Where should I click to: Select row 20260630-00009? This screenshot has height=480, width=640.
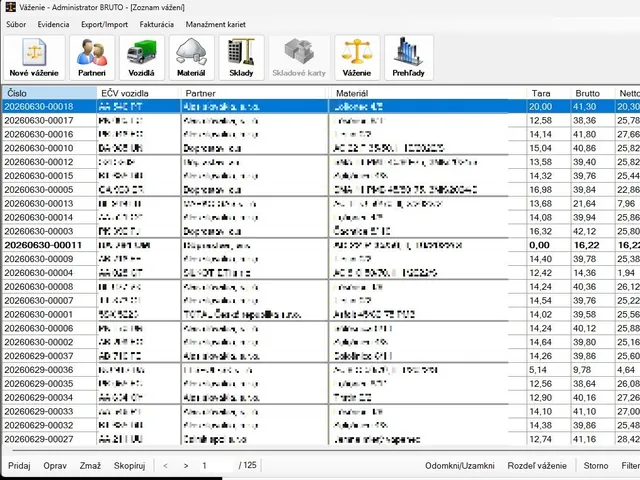[321, 259]
